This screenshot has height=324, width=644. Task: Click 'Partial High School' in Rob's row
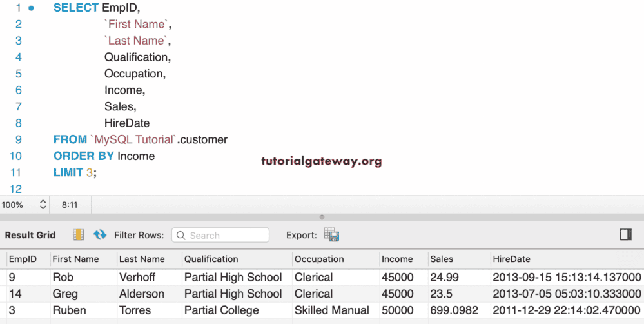pyautogui.click(x=233, y=278)
